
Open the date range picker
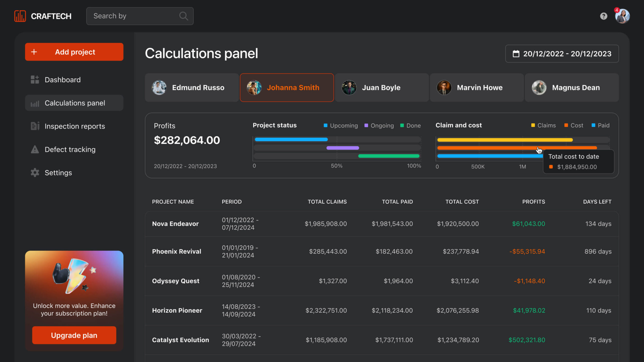(562, 54)
